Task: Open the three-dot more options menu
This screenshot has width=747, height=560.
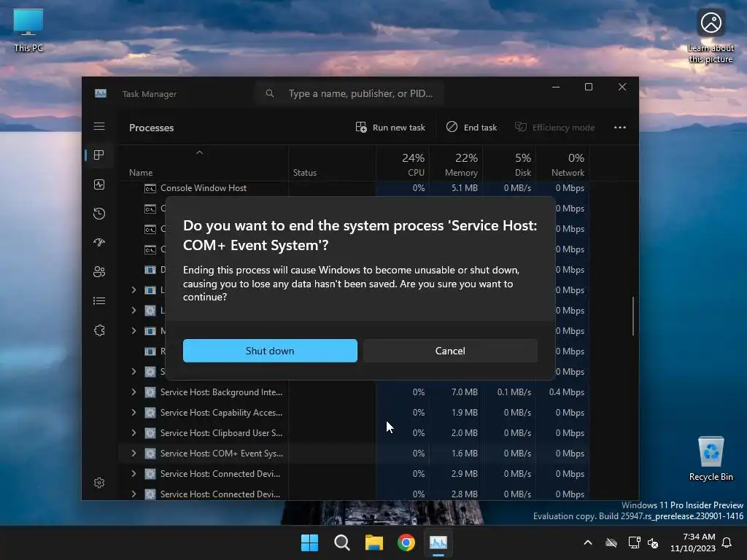Action: 620,128
